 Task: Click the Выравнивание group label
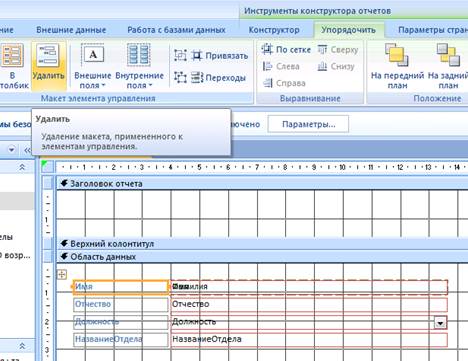click(x=310, y=98)
